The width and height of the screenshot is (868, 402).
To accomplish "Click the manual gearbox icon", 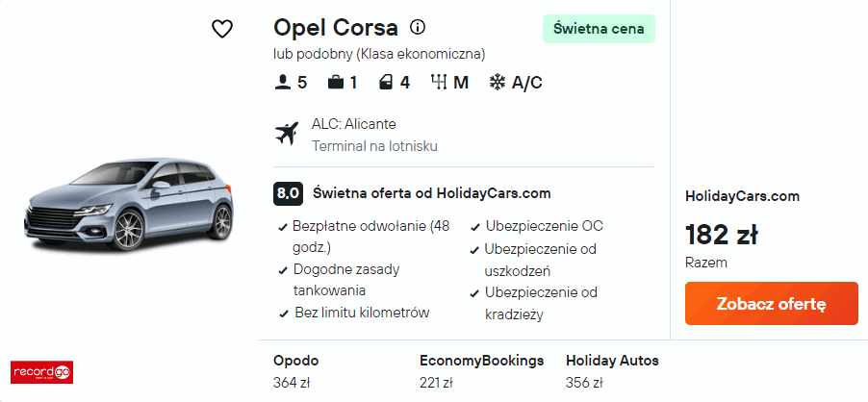I will click(x=440, y=83).
